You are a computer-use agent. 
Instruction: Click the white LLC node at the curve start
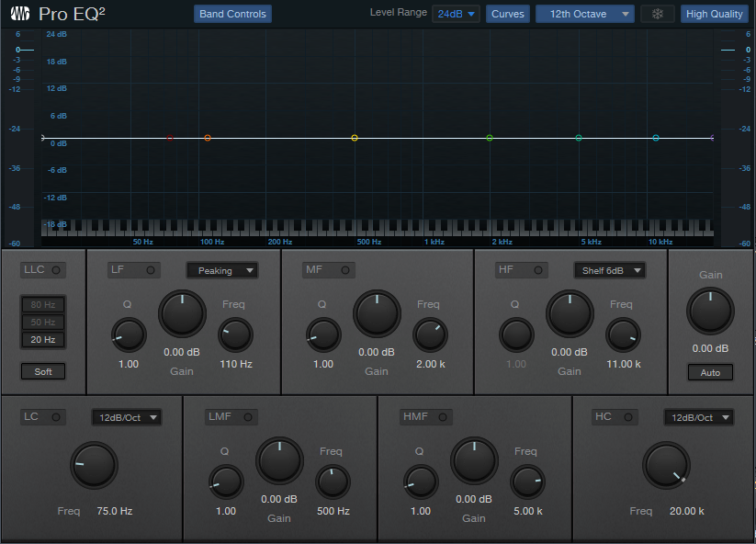(43, 138)
